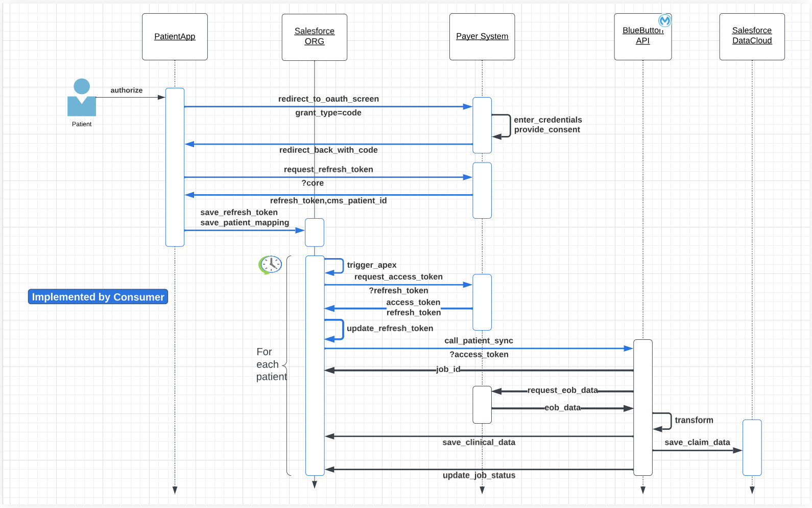Select the curly brace beside For each patient
The width and height of the screenshot is (812, 508).
click(x=287, y=365)
